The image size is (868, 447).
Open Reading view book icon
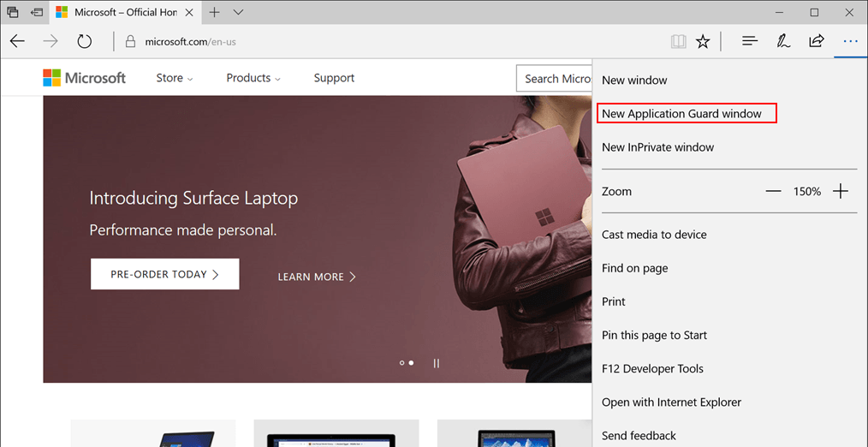(678, 41)
